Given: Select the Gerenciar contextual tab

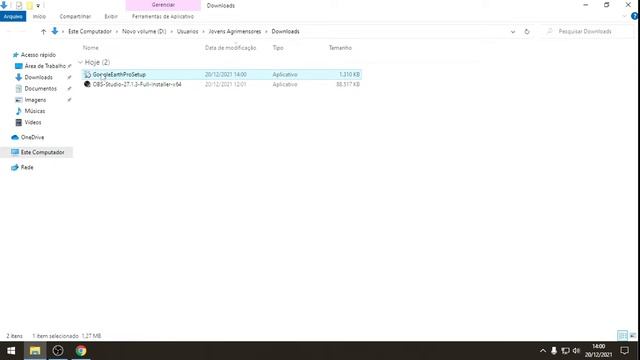Looking at the screenshot, I should (x=163, y=5).
